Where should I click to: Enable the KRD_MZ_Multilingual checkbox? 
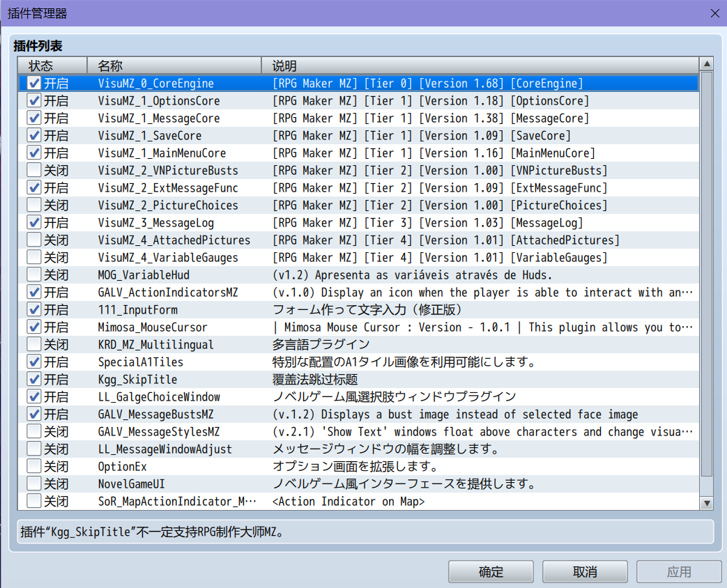34,345
